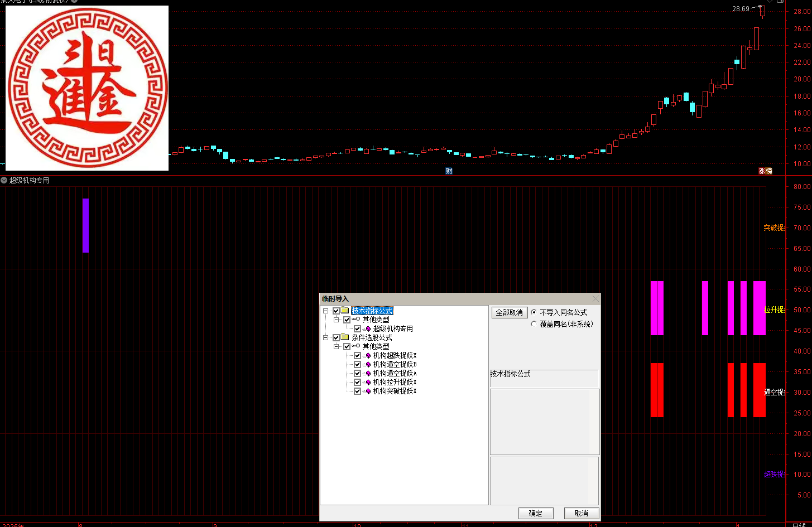This screenshot has height=527, width=812.
Task: Click the magenta formula icon of 机构突破捉妖X
Action: [x=368, y=391]
